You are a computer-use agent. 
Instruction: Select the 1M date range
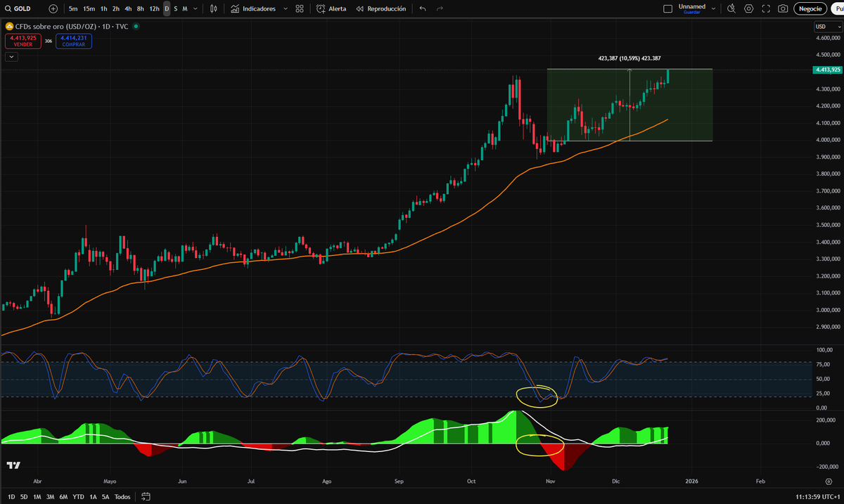37,497
